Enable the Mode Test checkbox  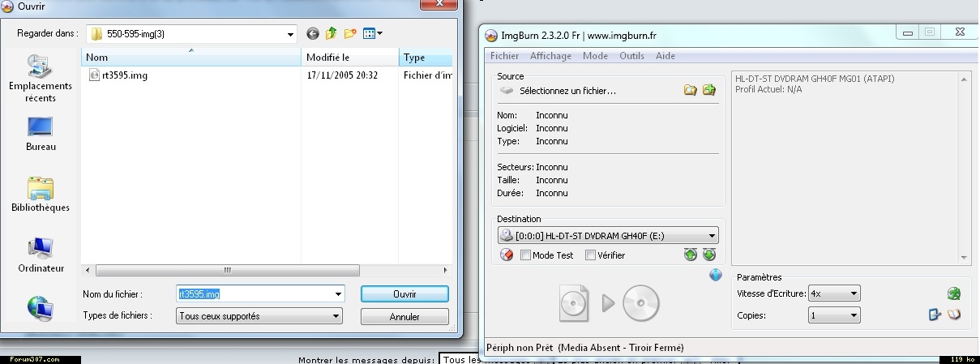tap(525, 255)
